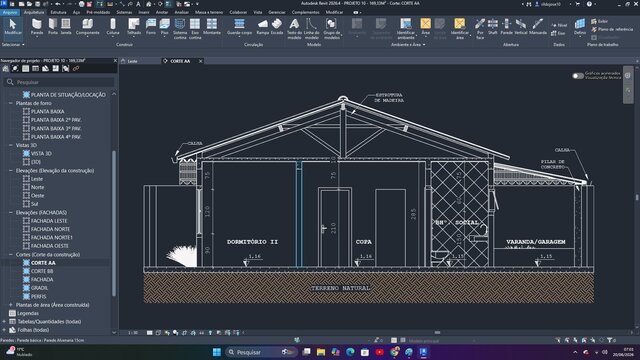Select the Eixo cortina grid tool
This screenshot has width=640, height=360.
(195, 29)
